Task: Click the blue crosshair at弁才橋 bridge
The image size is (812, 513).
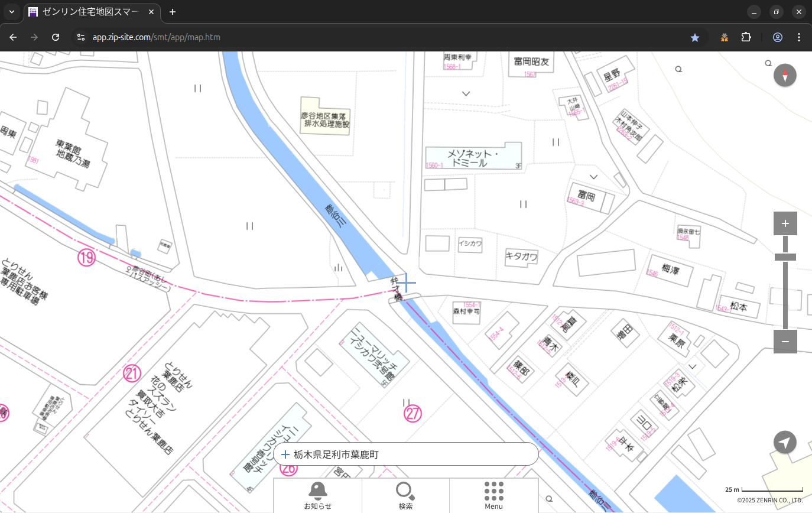Action: [407, 283]
